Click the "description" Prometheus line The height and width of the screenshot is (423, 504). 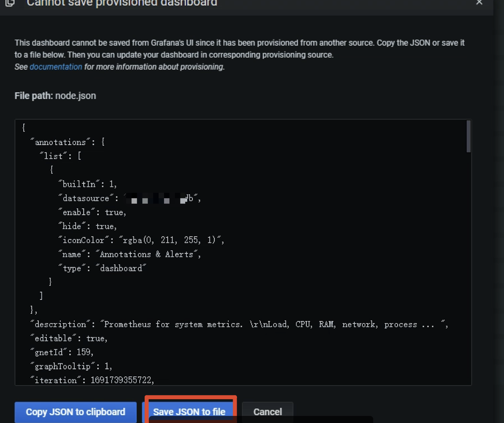[239, 324]
